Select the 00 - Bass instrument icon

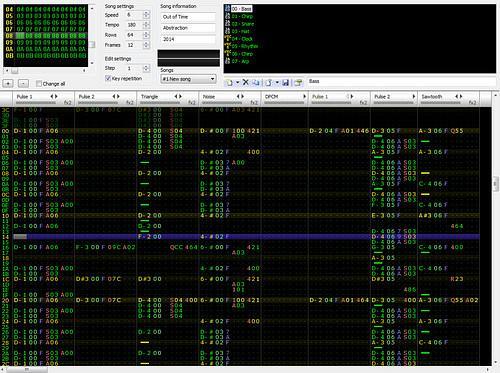point(227,8)
